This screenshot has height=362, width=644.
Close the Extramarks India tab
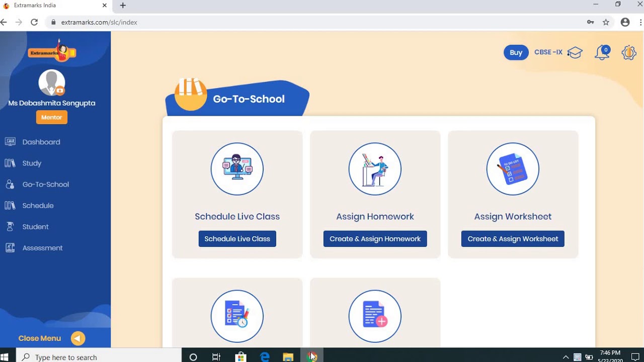coord(105,6)
